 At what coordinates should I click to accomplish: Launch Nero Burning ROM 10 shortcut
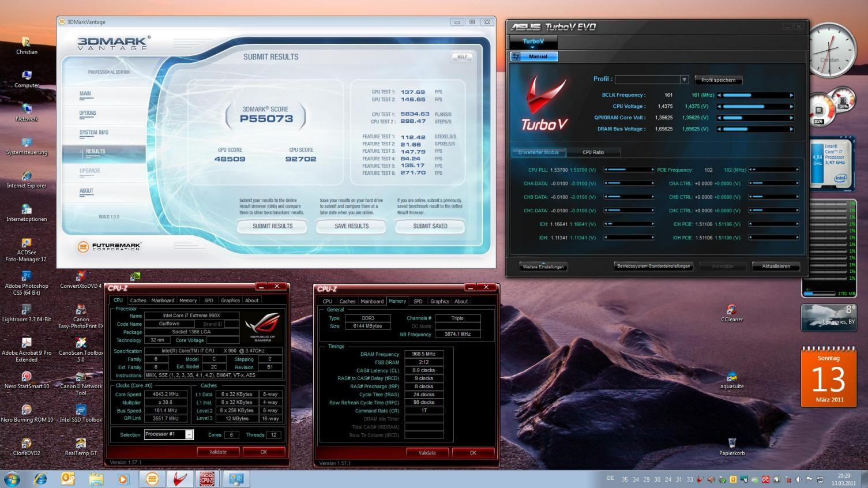(x=27, y=414)
